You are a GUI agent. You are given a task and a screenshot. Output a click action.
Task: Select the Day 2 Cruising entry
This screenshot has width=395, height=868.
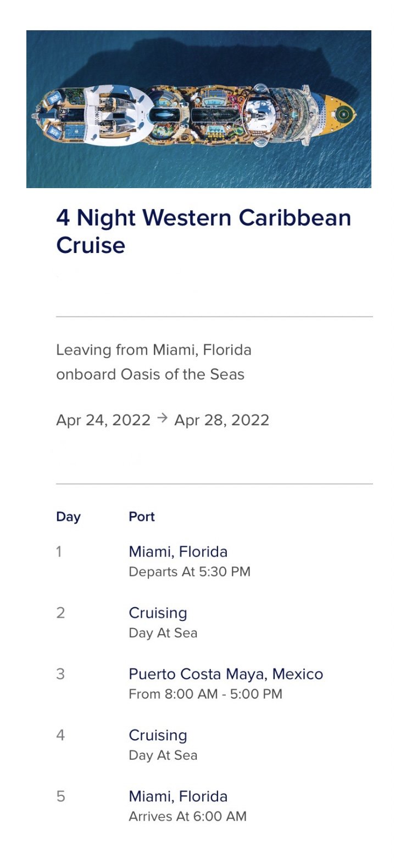coord(158,613)
